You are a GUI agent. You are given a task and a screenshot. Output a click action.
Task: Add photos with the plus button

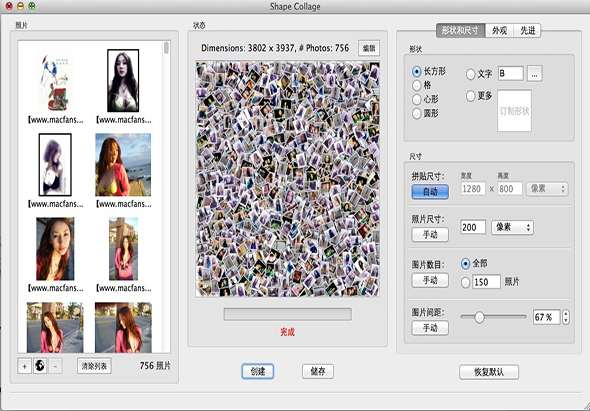(x=24, y=366)
